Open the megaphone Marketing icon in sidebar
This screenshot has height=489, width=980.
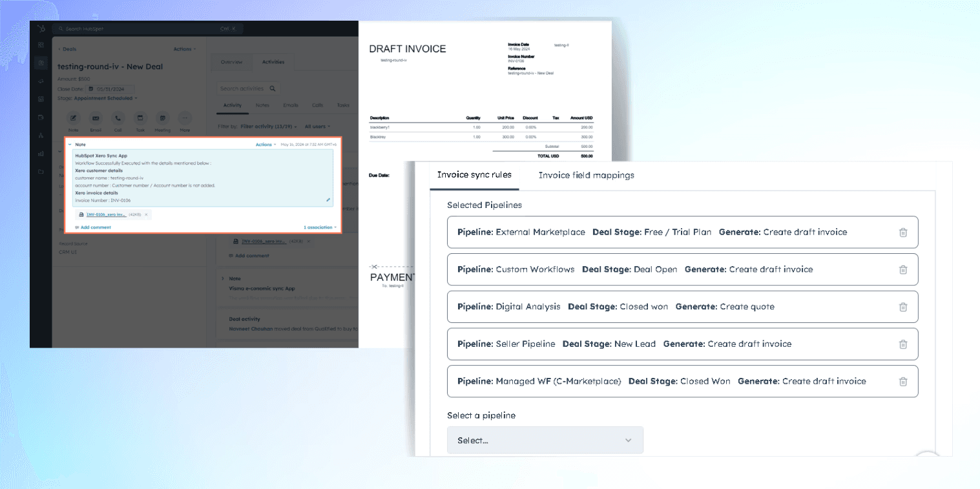click(x=41, y=81)
